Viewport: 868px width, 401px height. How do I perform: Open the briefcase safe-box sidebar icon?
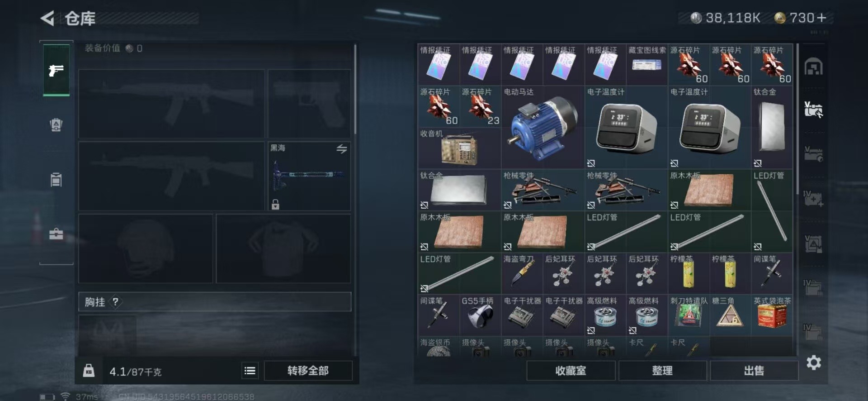point(56,234)
